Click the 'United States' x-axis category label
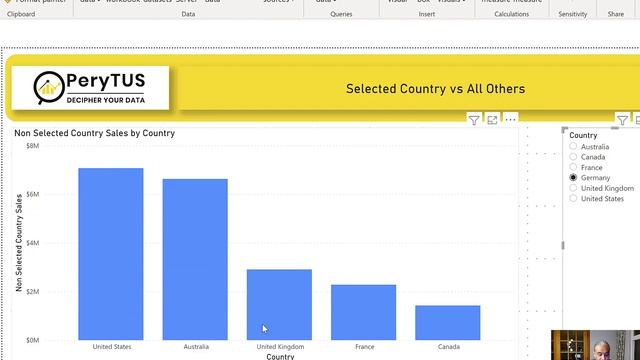Screen dimensions: 640x360 point(112,347)
